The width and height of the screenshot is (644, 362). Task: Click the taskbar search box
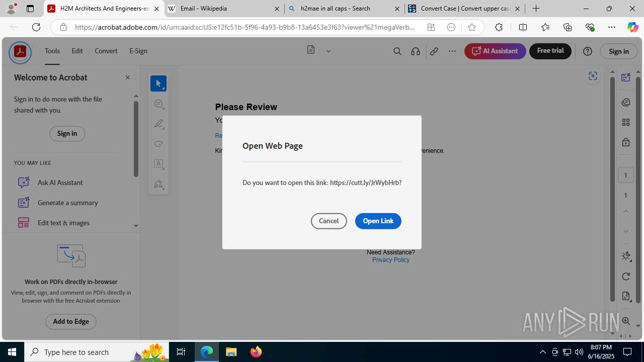coord(98,352)
